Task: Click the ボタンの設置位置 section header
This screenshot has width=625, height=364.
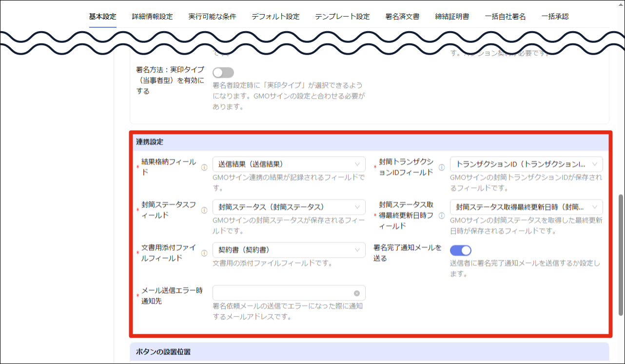Action: coord(370,351)
